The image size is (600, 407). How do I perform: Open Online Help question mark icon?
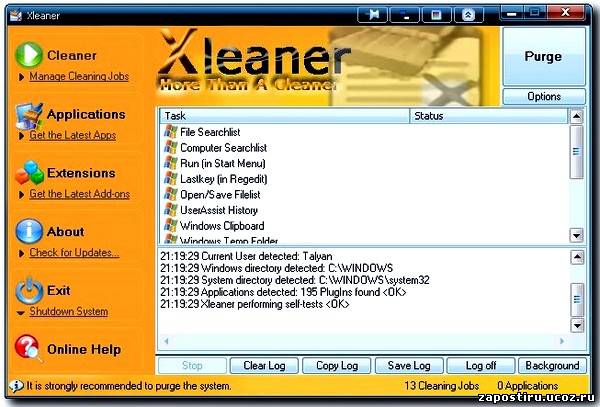pyautogui.click(x=28, y=348)
